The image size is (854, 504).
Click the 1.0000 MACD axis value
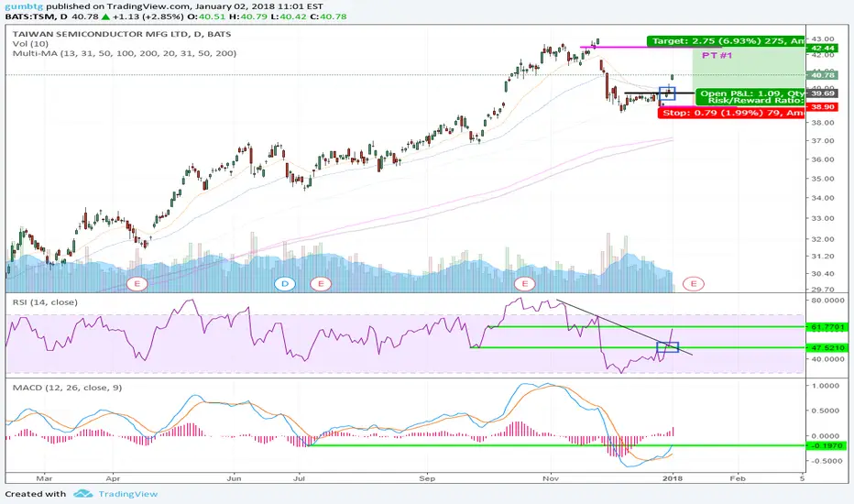(826, 386)
